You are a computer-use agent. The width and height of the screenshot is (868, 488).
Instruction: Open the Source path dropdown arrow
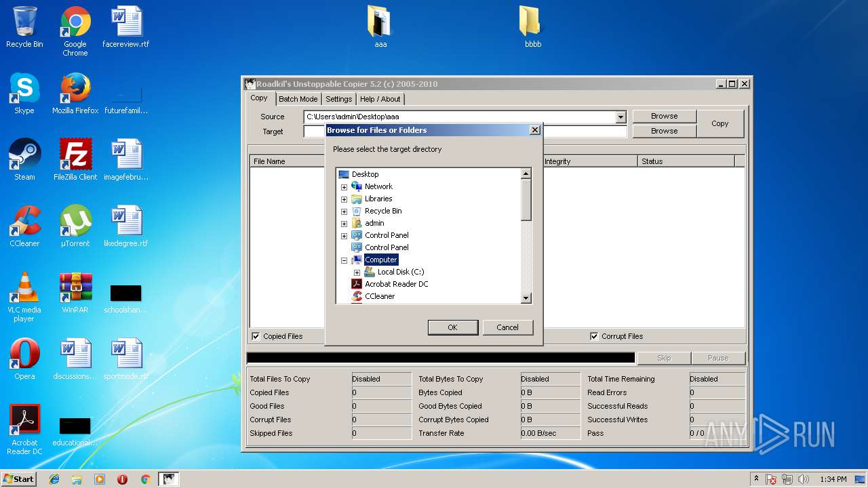coord(620,117)
